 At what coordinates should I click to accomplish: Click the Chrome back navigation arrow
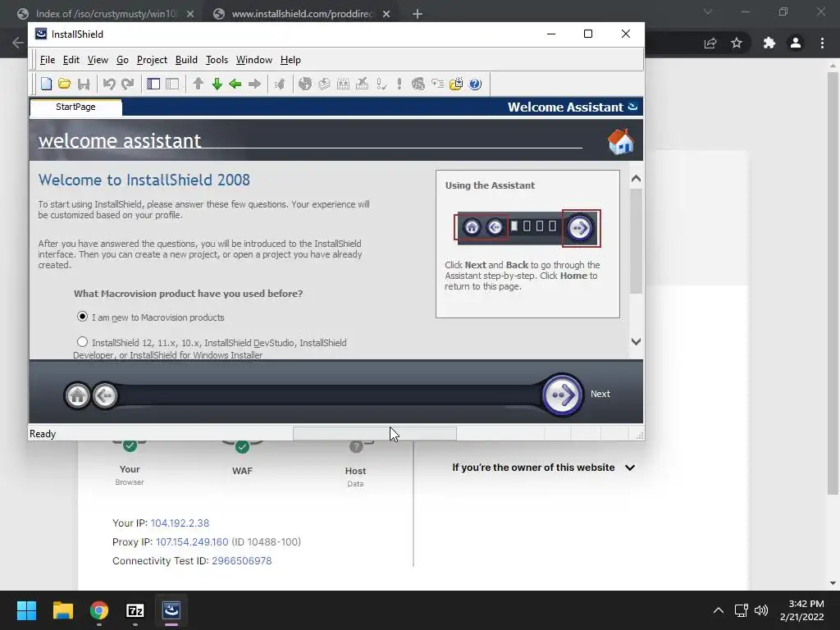(17, 43)
